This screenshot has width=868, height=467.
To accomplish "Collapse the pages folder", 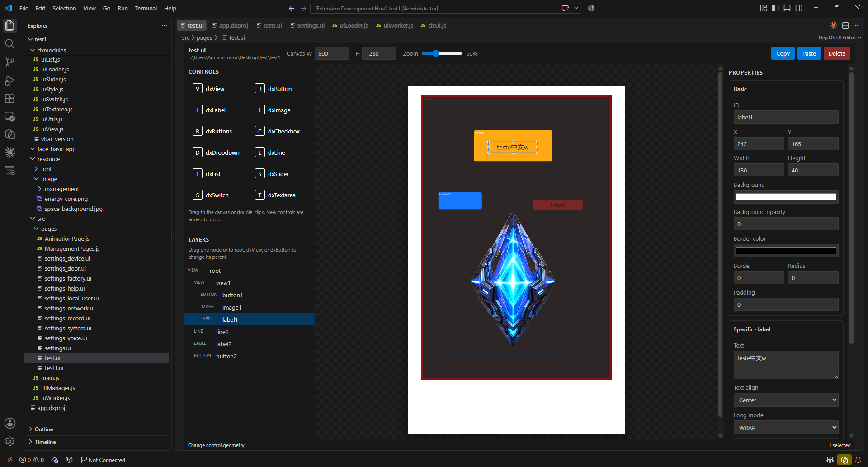I will (49, 229).
